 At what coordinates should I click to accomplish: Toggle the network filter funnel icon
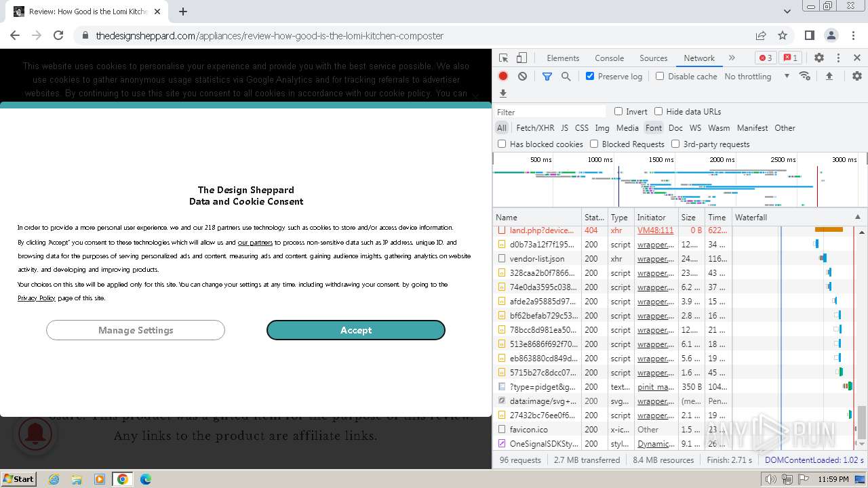coord(547,77)
